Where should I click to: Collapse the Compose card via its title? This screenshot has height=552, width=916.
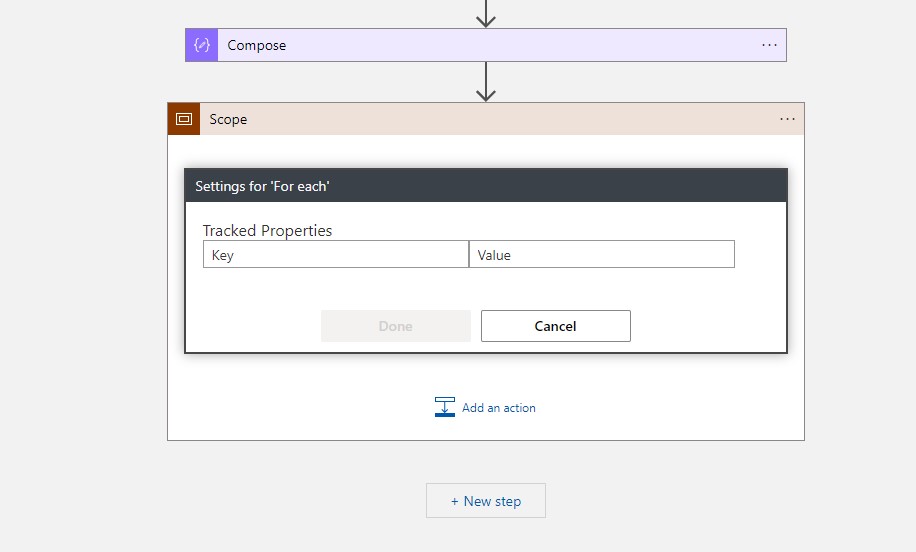click(257, 45)
